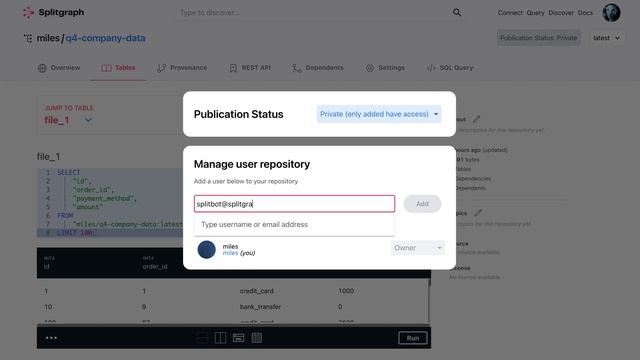This screenshot has width=640, height=360.
Task: Select the split-column layout icon
Action: 220,338
